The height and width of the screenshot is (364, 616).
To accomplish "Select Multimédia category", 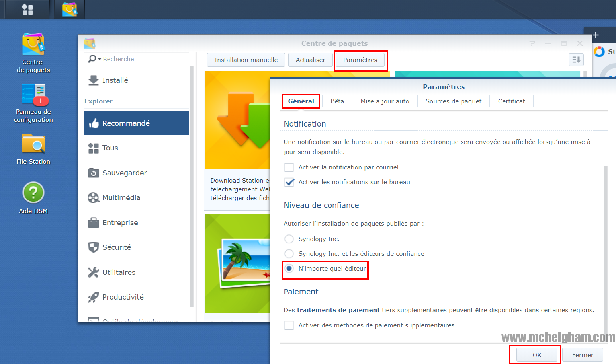I will point(136,198).
